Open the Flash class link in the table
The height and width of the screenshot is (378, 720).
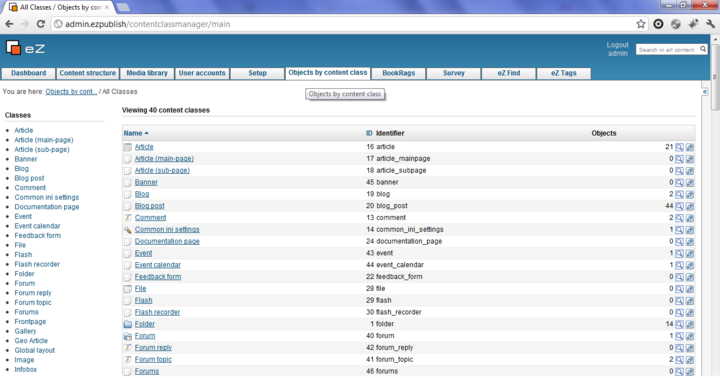pos(143,300)
